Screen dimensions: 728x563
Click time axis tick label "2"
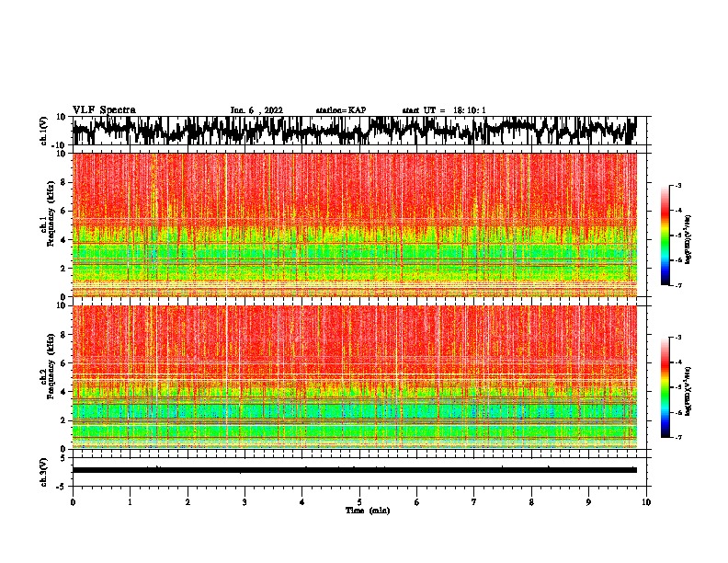pos(188,502)
